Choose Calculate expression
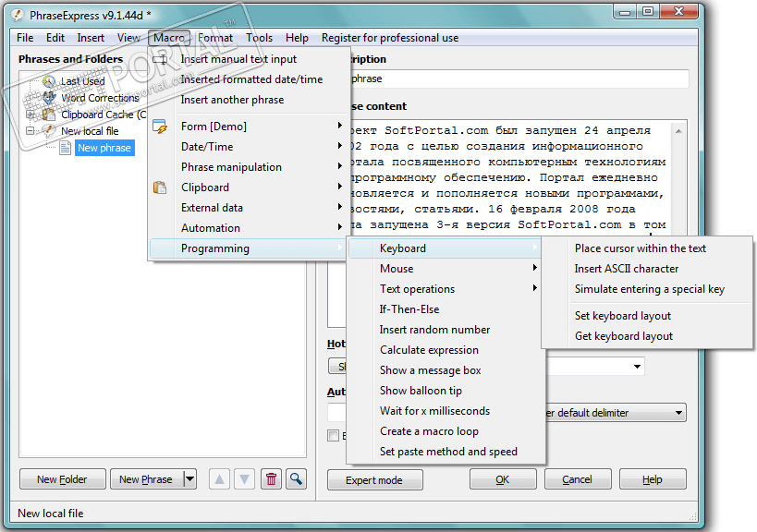The height and width of the screenshot is (532, 757). pos(446,350)
